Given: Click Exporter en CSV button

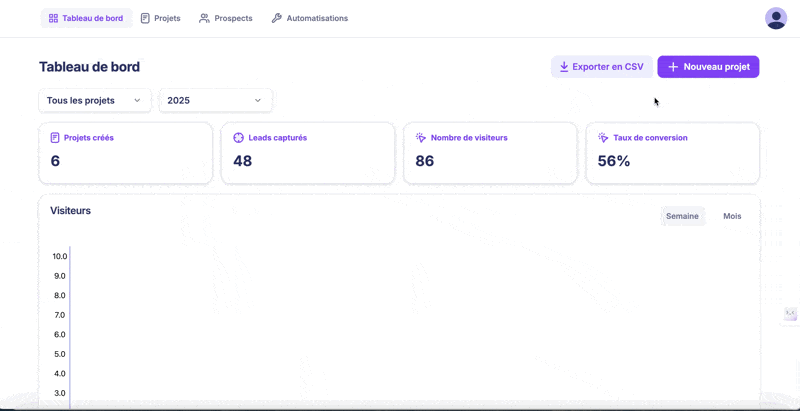Looking at the screenshot, I should coord(602,67).
